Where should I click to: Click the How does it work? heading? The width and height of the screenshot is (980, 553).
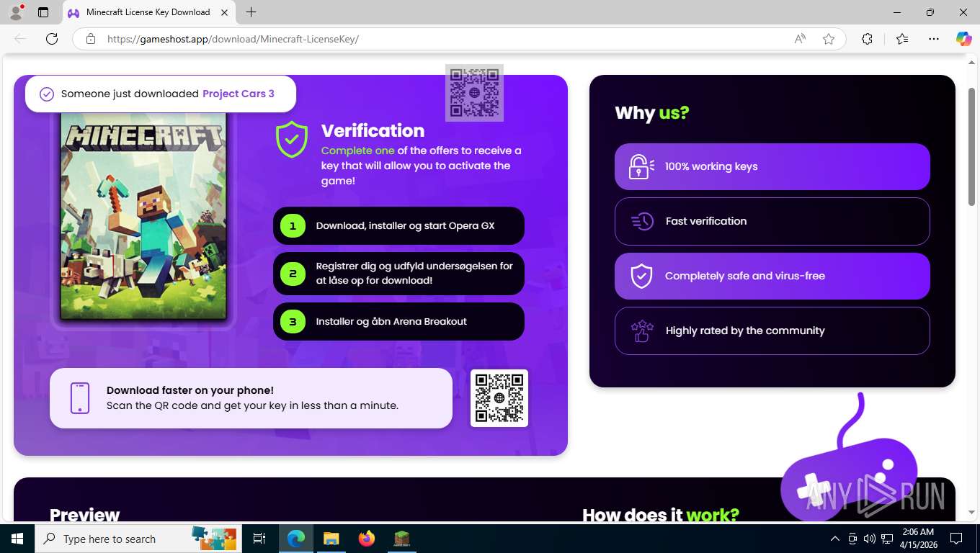point(661,514)
